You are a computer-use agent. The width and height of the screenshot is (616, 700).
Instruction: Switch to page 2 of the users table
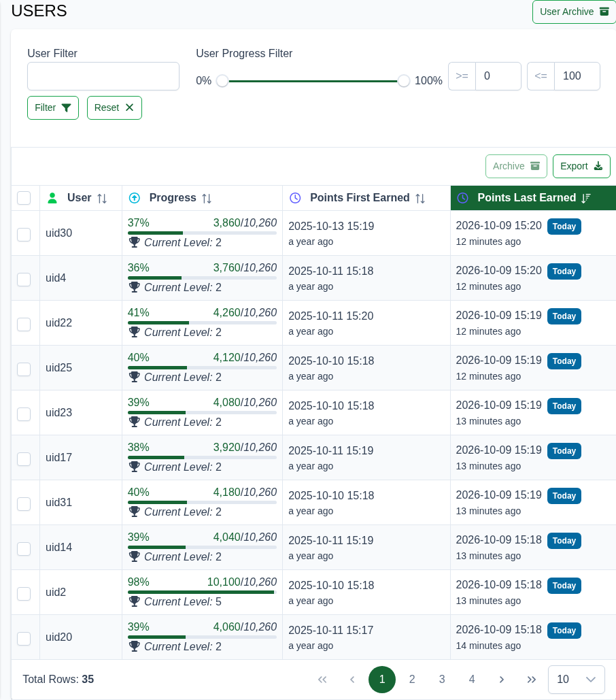[412, 680]
